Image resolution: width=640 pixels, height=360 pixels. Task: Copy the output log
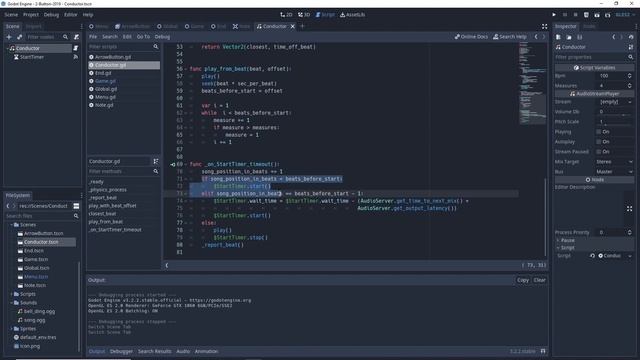pos(523,280)
